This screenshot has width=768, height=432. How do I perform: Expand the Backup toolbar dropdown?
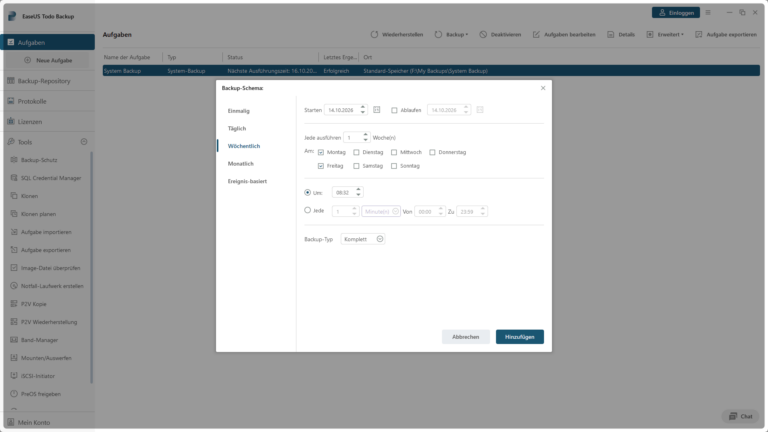pyautogui.click(x=467, y=35)
